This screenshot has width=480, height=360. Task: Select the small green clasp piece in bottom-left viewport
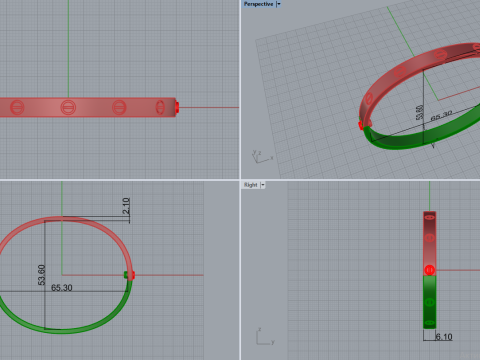click(x=126, y=275)
